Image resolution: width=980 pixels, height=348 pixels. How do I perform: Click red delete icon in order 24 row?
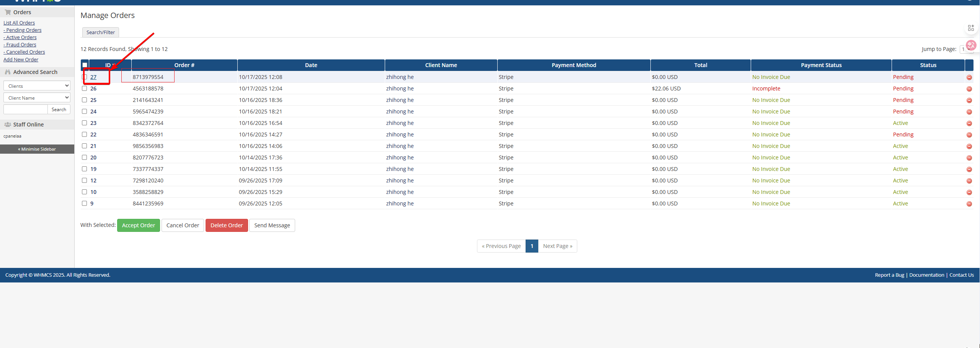pos(969,112)
